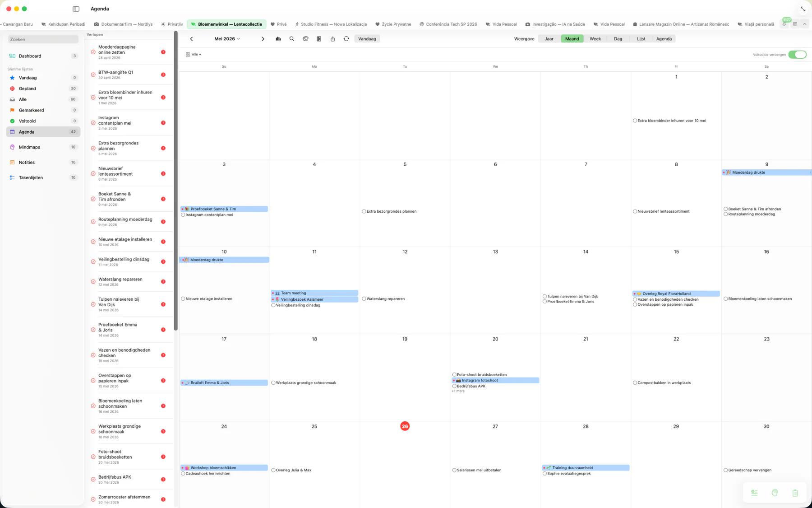Mark Extra bezorgrondes plannen done in calendar
Image resolution: width=812 pixels, height=508 pixels.
(364, 211)
